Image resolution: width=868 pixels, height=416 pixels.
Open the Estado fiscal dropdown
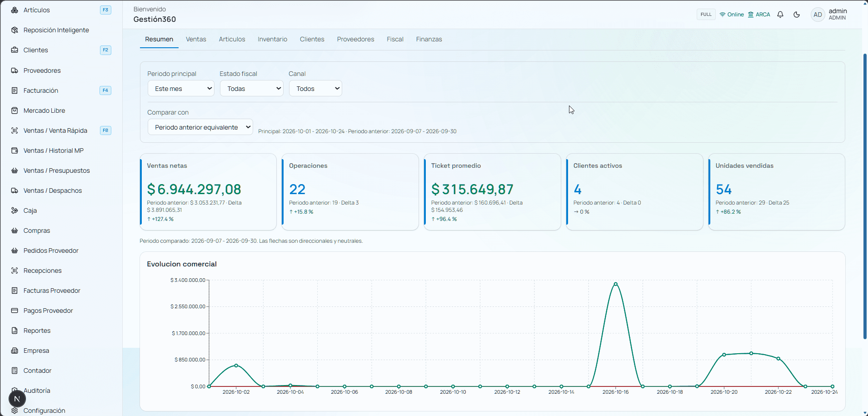coord(252,89)
